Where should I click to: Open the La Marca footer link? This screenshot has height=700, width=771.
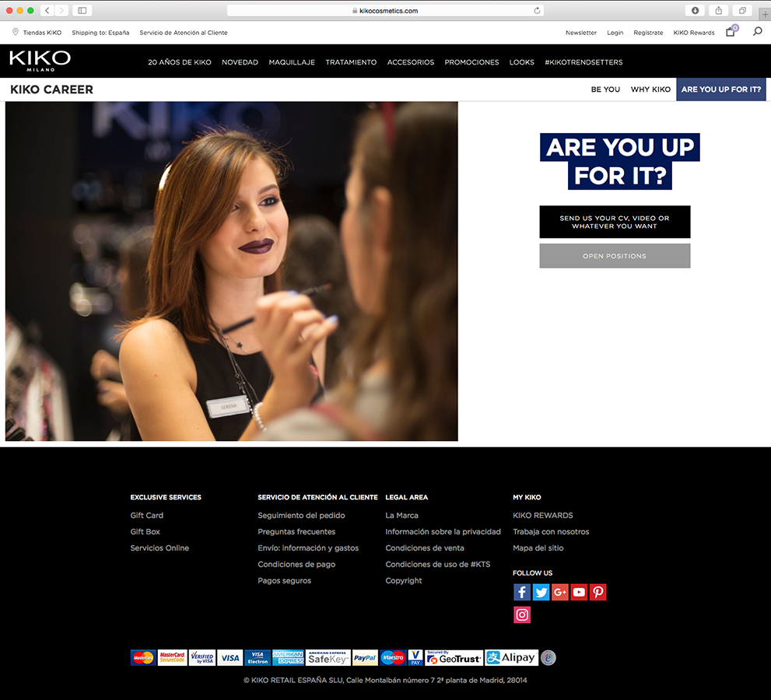tap(401, 515)
